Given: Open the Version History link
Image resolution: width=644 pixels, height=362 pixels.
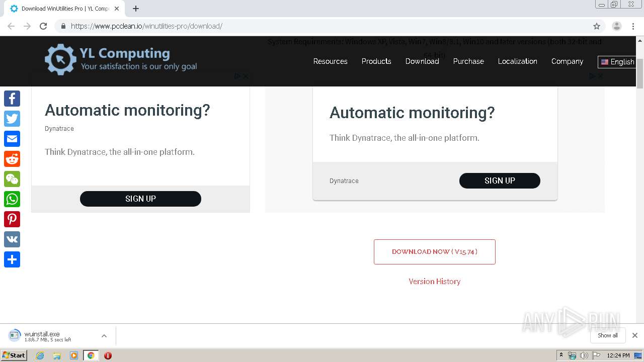Looking at the screenshot, I should tap(435, 282).
